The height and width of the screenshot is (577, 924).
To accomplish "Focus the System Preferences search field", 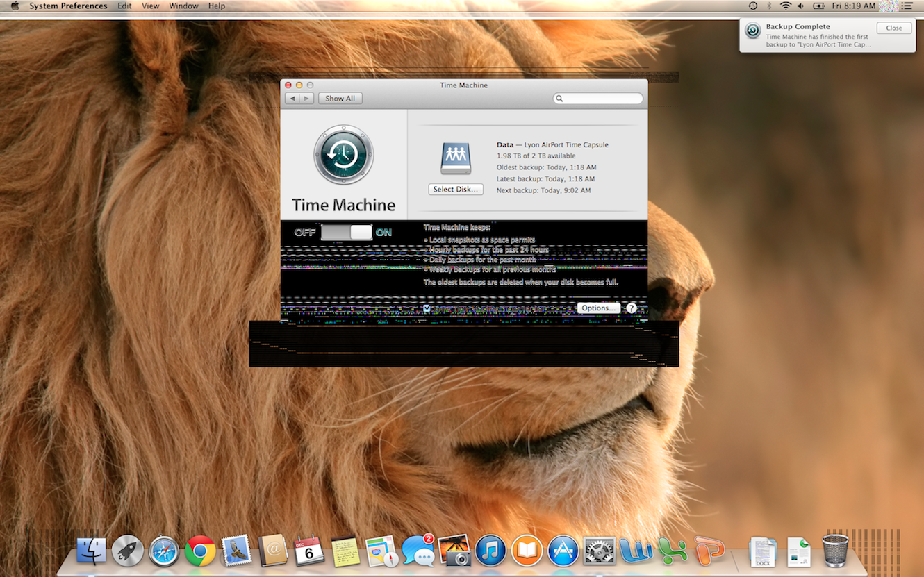I will (598, 99).
